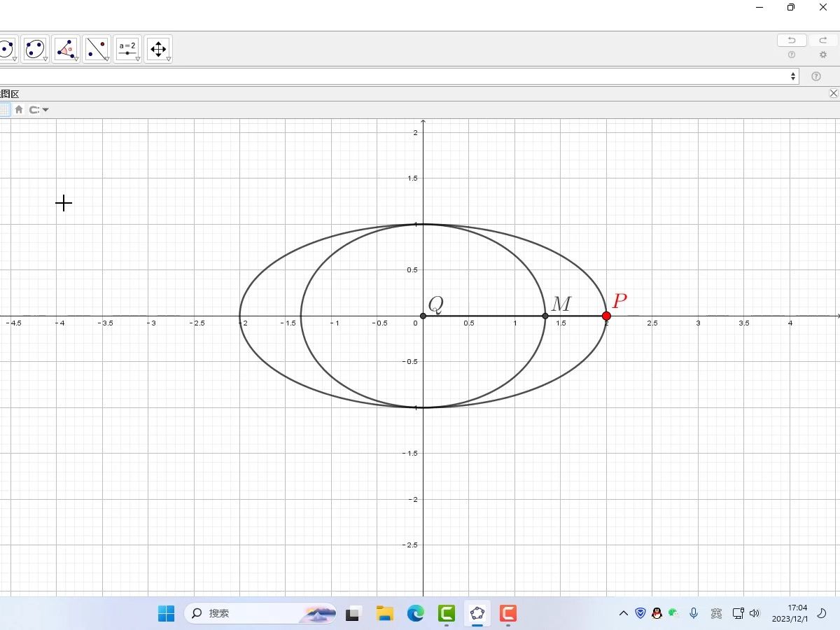Click the label Q
The height and width of the screenshot is (630, 840).
click(435, 304)
